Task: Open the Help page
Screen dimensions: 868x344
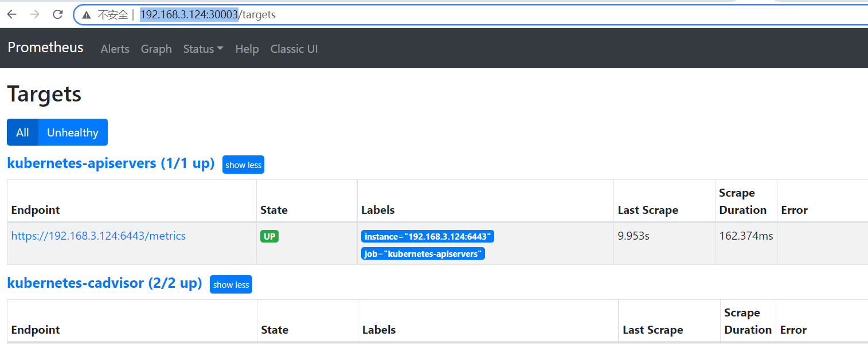Action: tap(247, 49)
